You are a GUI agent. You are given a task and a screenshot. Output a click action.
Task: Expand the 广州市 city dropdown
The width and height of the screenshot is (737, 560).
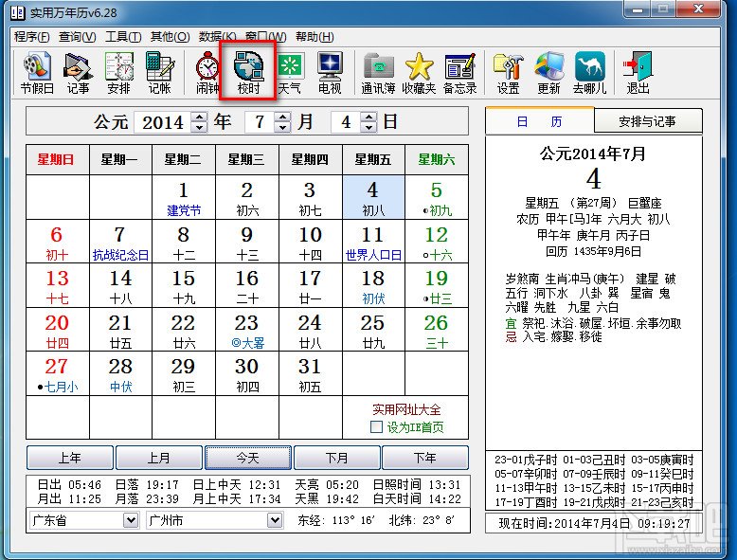pyautogui.click(x=275, y=520)
